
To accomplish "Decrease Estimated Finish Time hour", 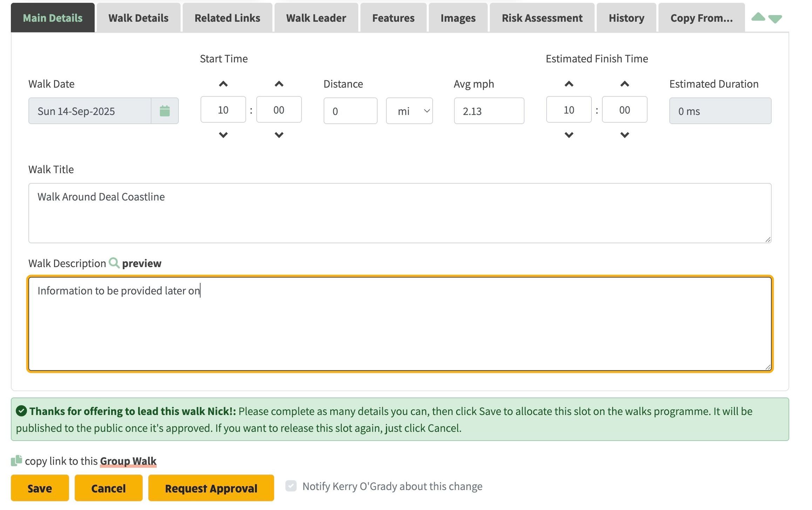I will coord(569,135).
